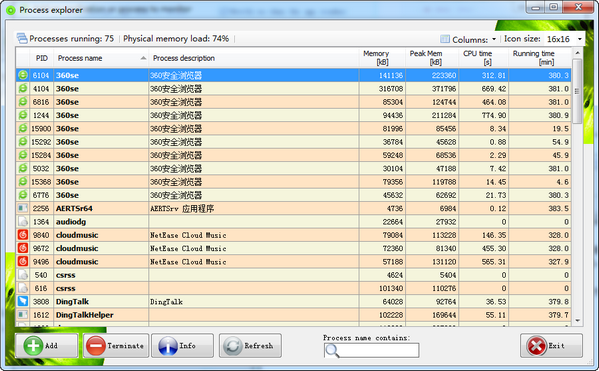The height and width of the screenshot is (371, 599).
Task: Click peak memory value 169644
Action: click(444, 315)
